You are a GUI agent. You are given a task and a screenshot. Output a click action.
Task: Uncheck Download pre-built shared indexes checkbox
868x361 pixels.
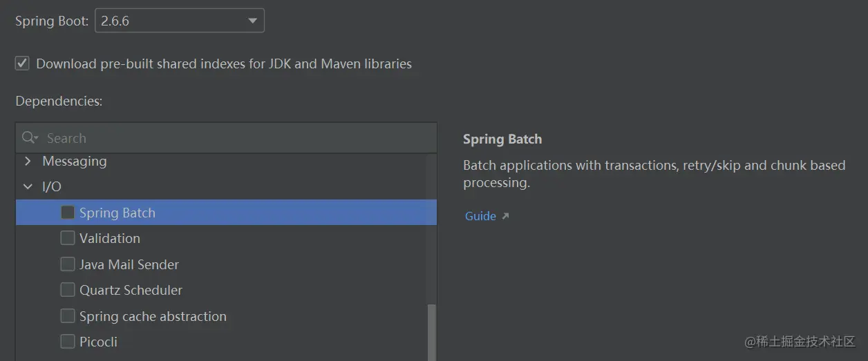point(23,64)
